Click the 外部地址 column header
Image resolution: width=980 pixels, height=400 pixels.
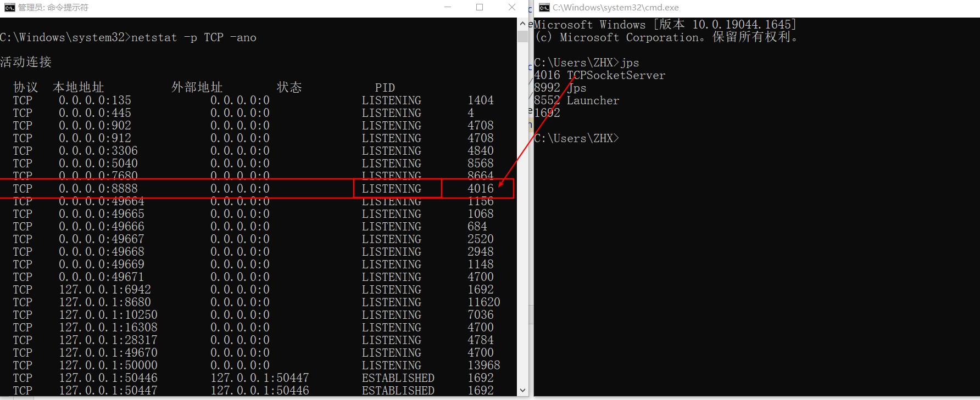[x=197, y=87]
